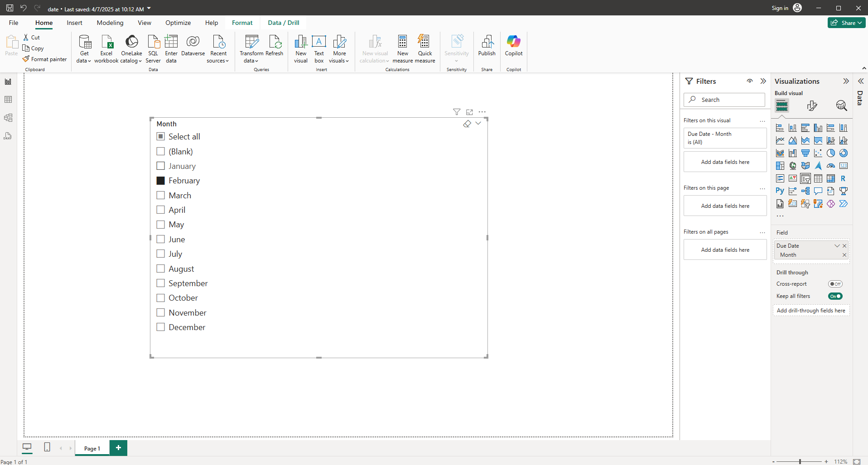Choose the Python visual icon
Viewport: 868px width, 465px height.
[x=780, y=191]
